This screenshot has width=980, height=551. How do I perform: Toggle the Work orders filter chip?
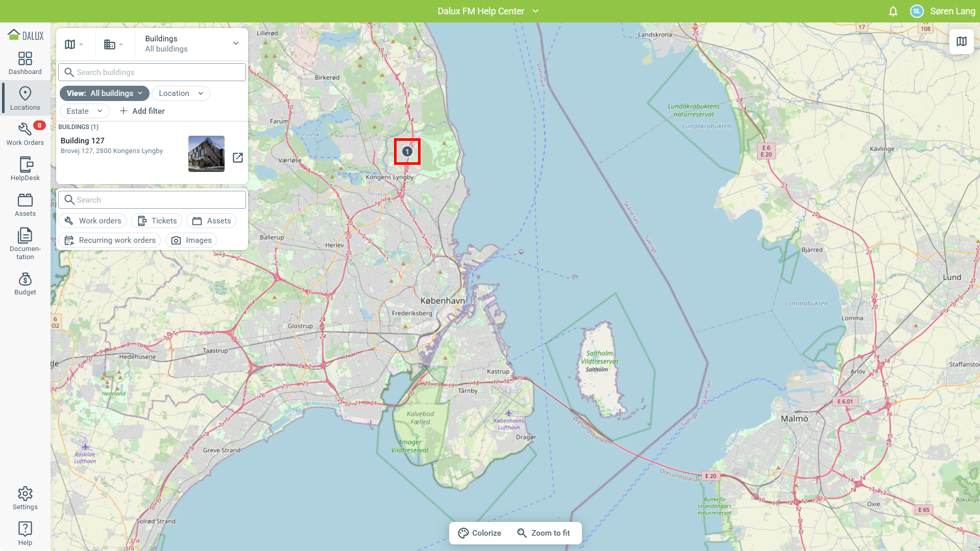93,221
